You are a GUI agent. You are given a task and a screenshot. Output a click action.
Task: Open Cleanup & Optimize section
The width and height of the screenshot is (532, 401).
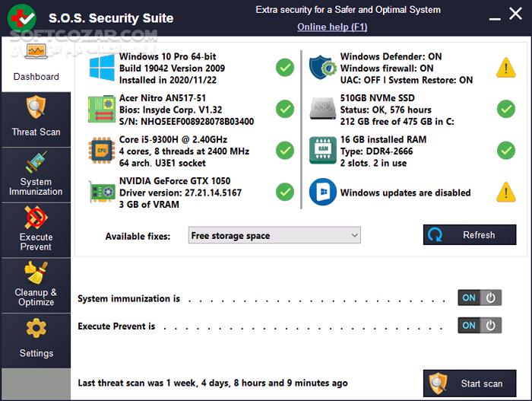pos(36,285)
